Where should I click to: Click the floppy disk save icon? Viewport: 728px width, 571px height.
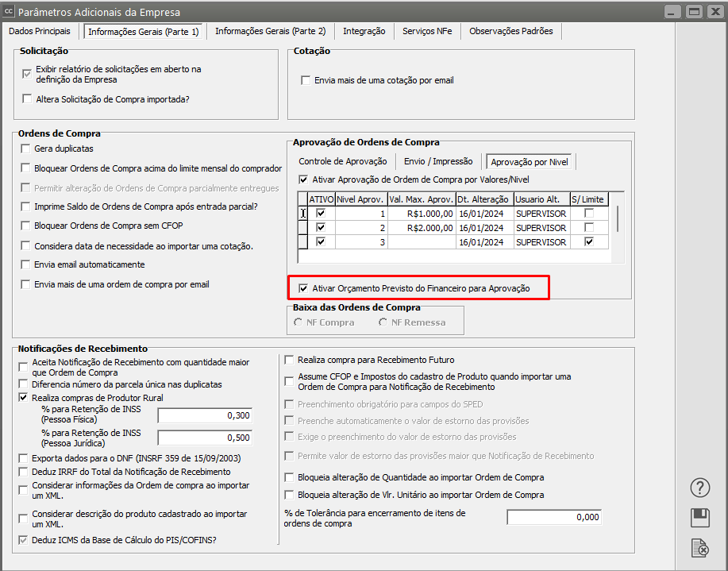click(699, 518)
